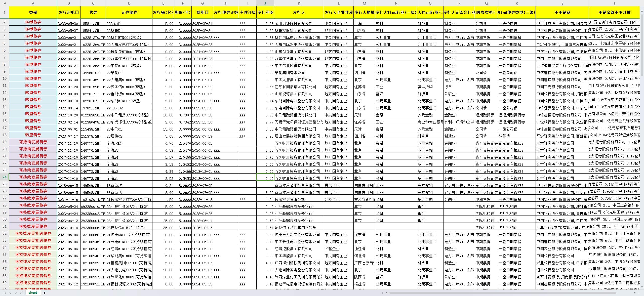The height and width of the screenshot is (296, 644).
Task: Select column J header
Action: pos(265,3)
